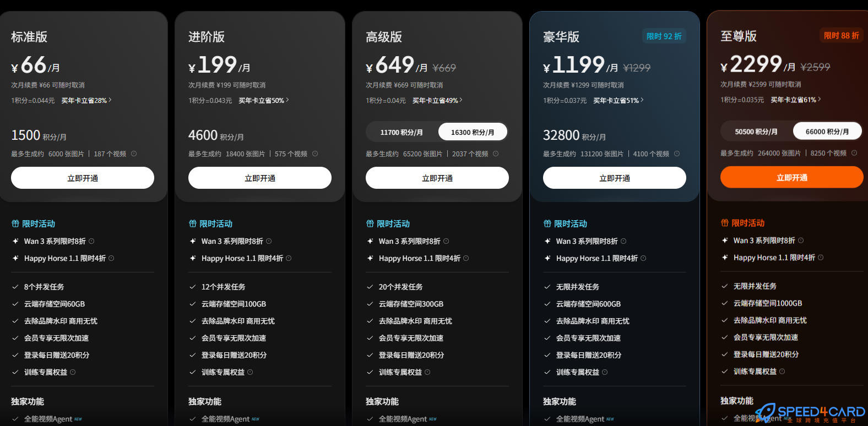
Task: Click gift icon in 标准版 限时活动 heading
Action: pyautogui.click(x=15, y=224)
